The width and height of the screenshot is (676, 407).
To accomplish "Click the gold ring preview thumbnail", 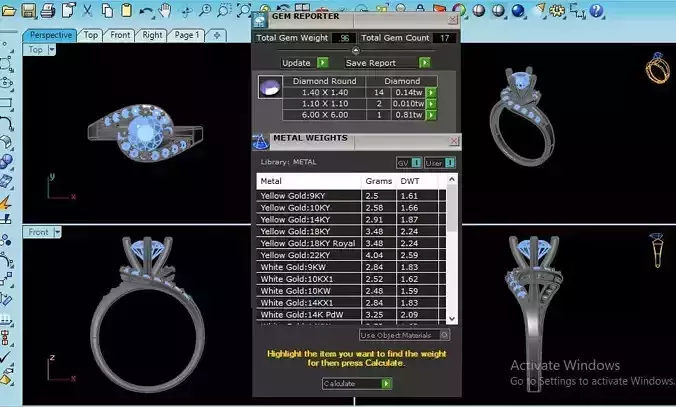I will (657, 68).
